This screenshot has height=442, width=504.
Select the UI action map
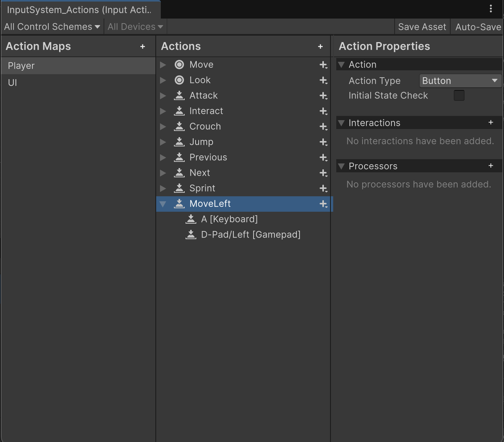[x=12, y=82]
